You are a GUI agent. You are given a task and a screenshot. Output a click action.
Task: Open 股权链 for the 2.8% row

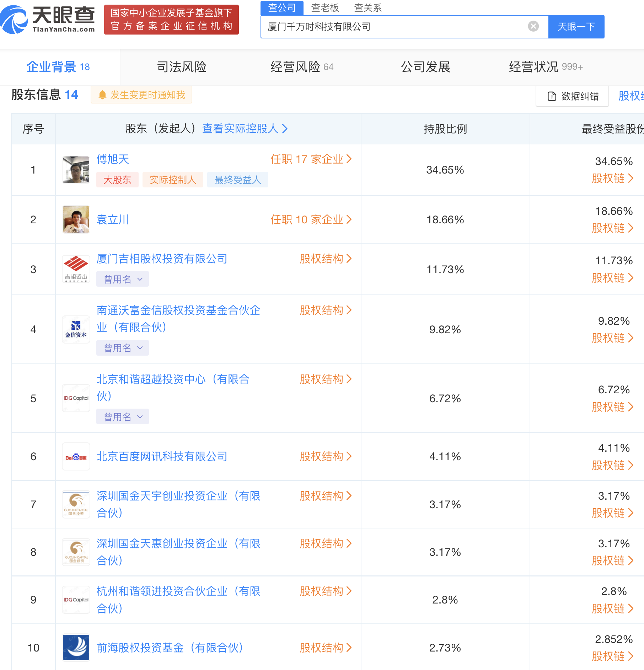613,608
